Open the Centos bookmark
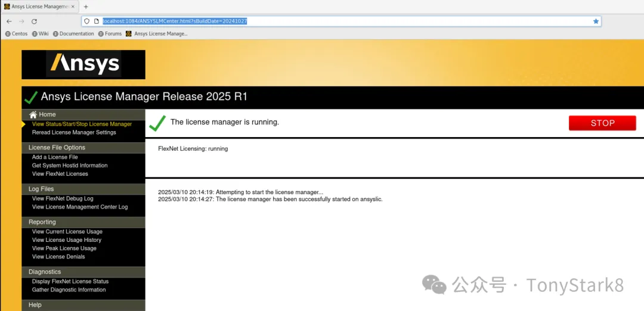This screenshot has height=311, width=644. (x=17, y=33)
